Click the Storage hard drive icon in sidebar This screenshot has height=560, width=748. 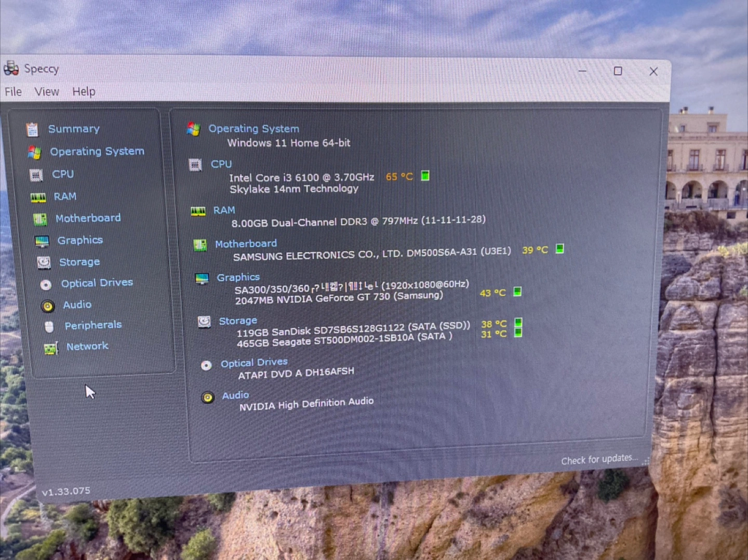tap(44, 263)
